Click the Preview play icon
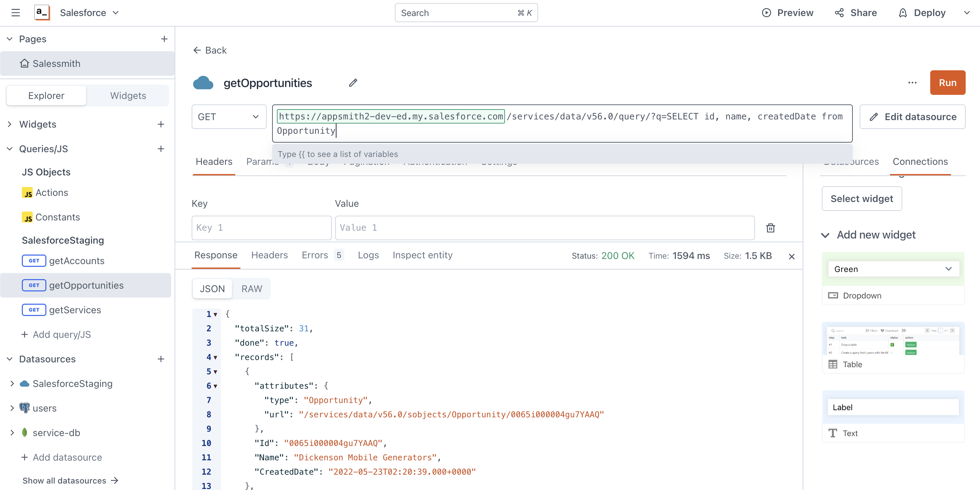 coord(766,13)
